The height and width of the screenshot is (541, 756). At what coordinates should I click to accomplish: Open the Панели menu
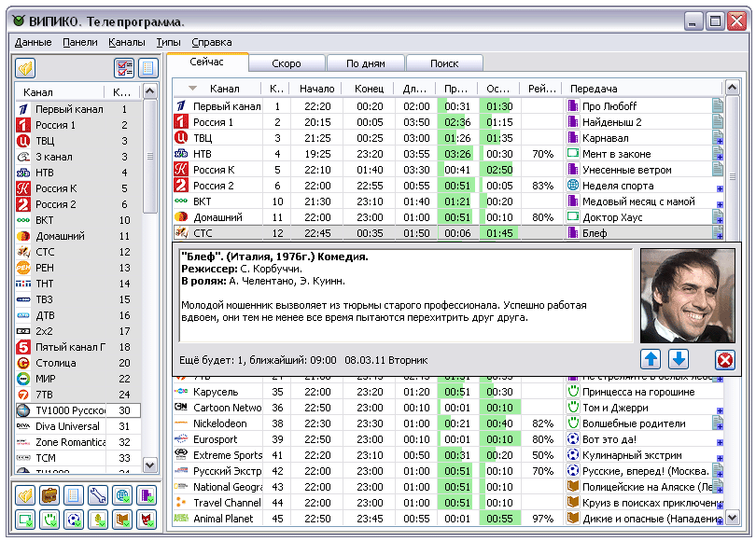point(80,42)
